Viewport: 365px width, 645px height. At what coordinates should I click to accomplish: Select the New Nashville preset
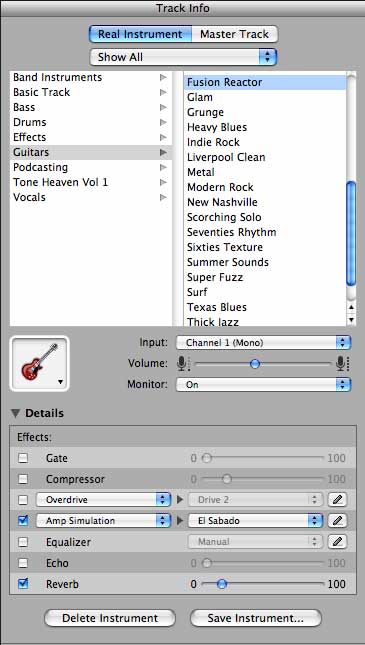[x=265, y=202]
